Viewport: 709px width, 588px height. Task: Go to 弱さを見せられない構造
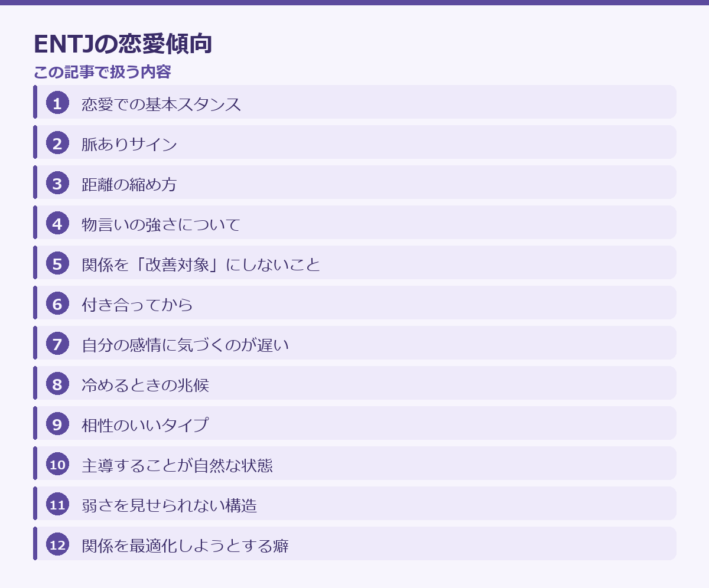pyautogui.click(x=354, y=504)
